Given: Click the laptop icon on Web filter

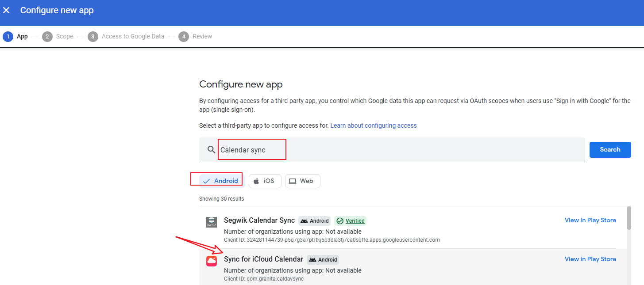Looking at the screenshot, I should (x=292, y=181).
